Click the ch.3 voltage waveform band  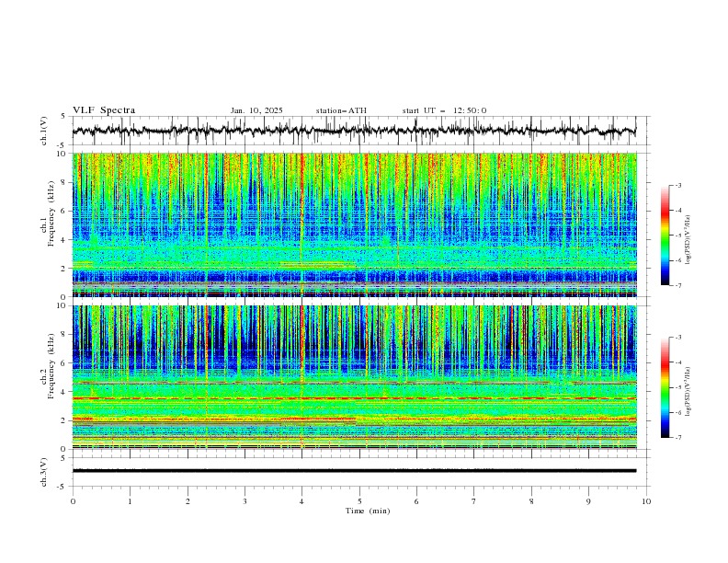(x=354, y=471)
